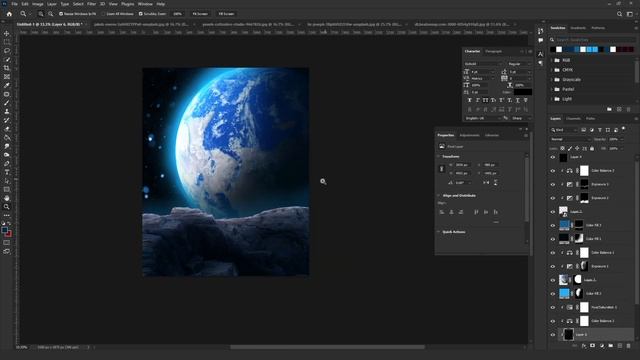
Task: Open the File menu
Action: pyautogui.click(x=14, y=4)
